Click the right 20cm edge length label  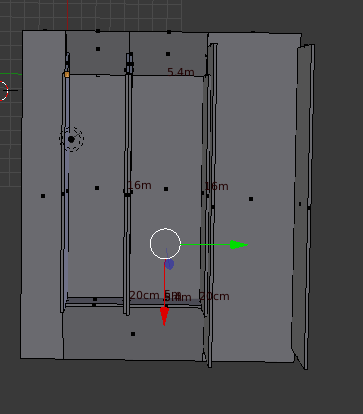215,296
